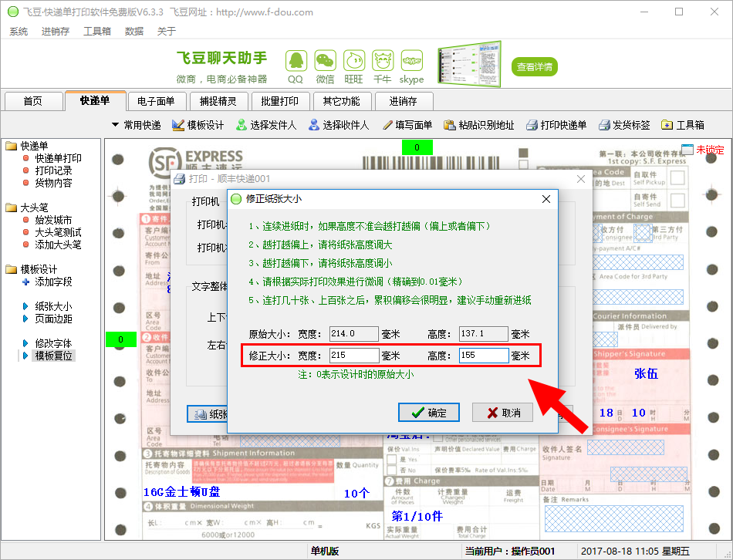733x560 pixels.
Task: Open the 进销存 menu
Action: (x=55, y=32)
